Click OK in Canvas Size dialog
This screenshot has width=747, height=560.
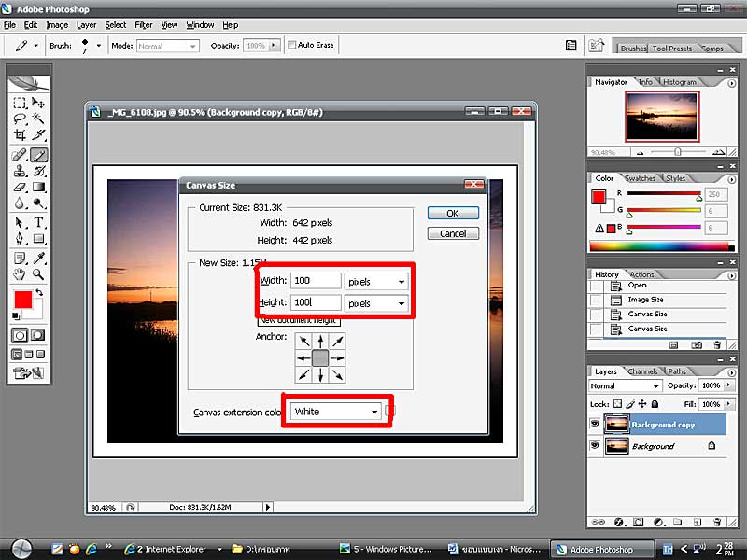pyautogui.click(x=453, y=214)
